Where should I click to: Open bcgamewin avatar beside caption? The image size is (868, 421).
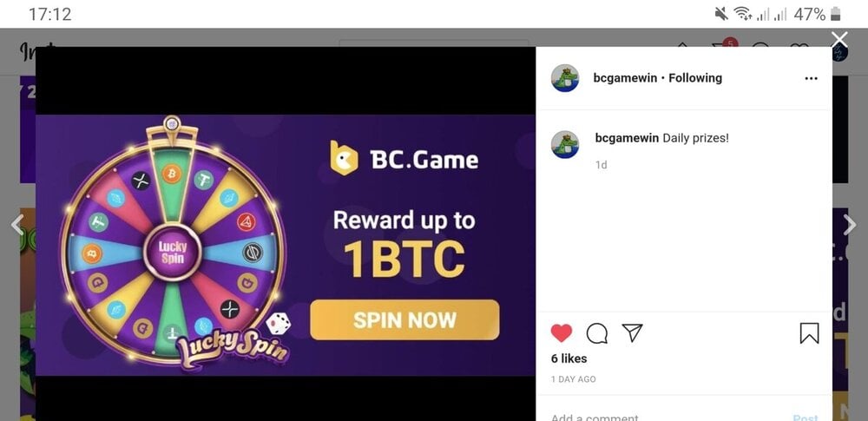(x=565, y=145)
